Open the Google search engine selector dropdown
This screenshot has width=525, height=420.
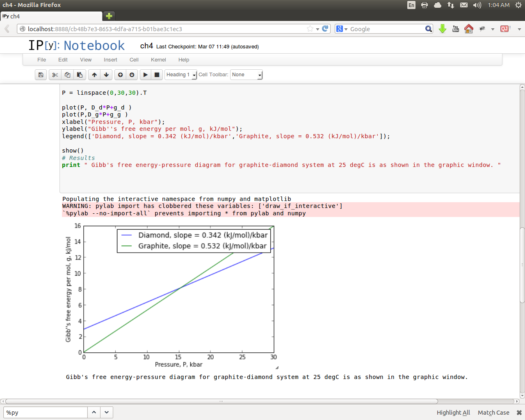(x=342, y=29)
